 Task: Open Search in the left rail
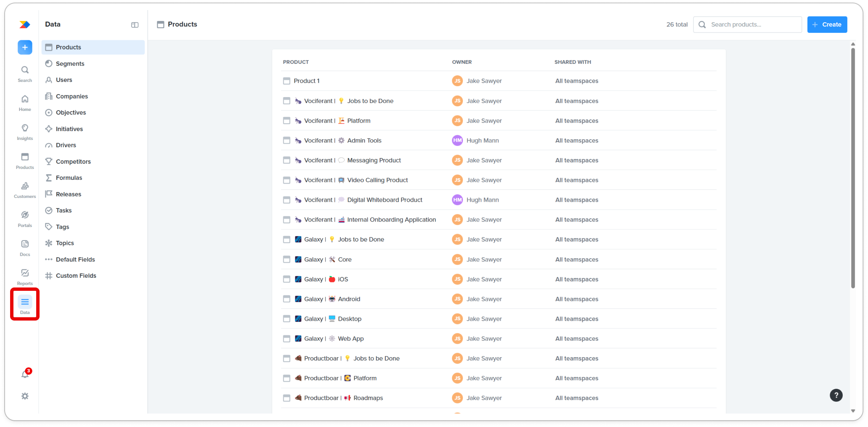[x=25, y=74]
